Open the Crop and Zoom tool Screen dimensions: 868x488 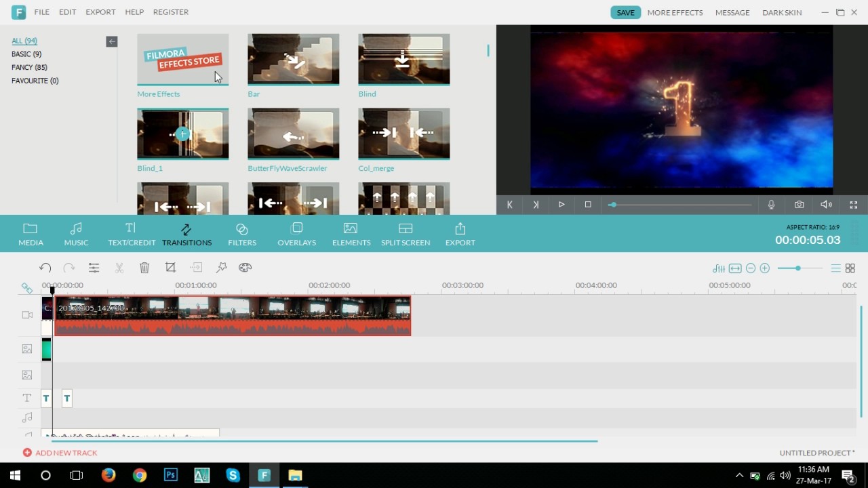(170, 268)
